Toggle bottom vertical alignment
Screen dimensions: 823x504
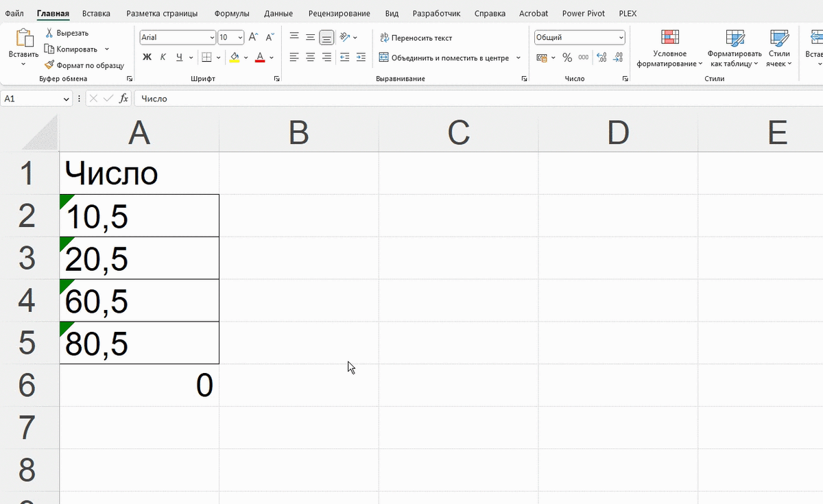pos(326,37)
